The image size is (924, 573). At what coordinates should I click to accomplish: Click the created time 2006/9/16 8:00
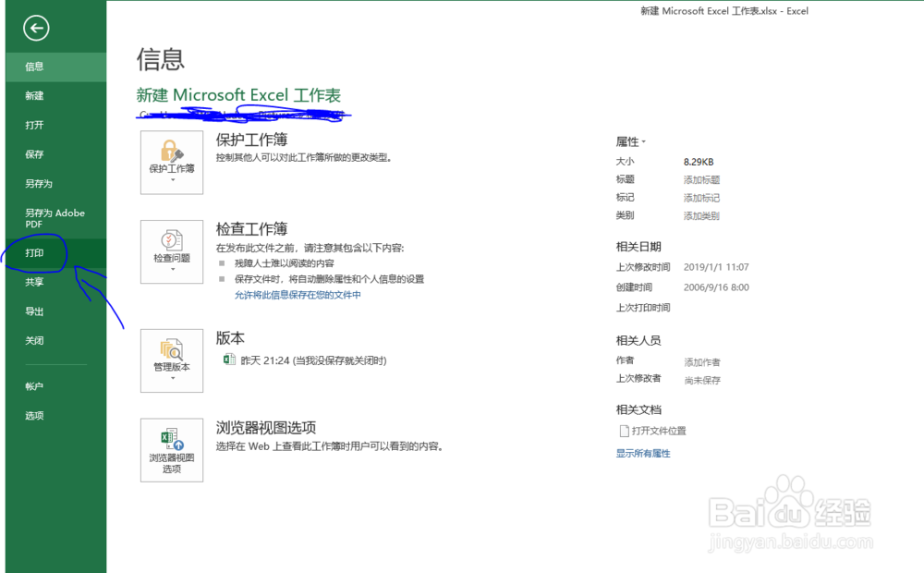[716, 287]
